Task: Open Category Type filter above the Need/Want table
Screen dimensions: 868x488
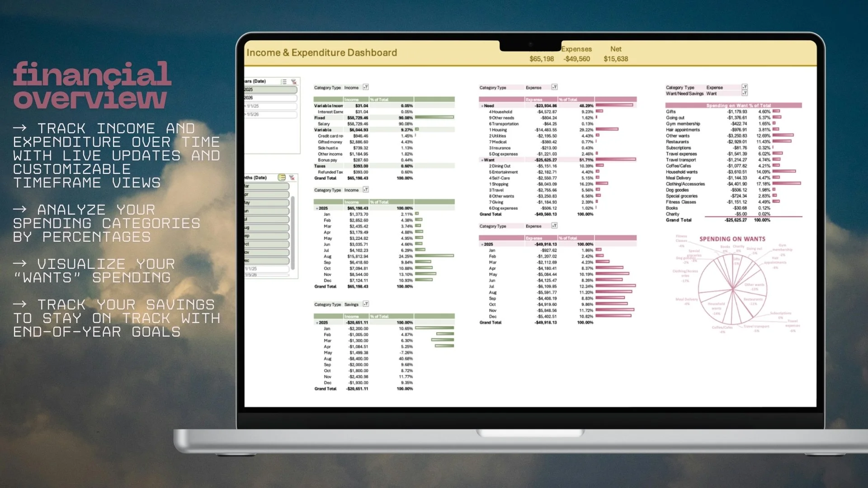Action: click(x=555, y=87)
